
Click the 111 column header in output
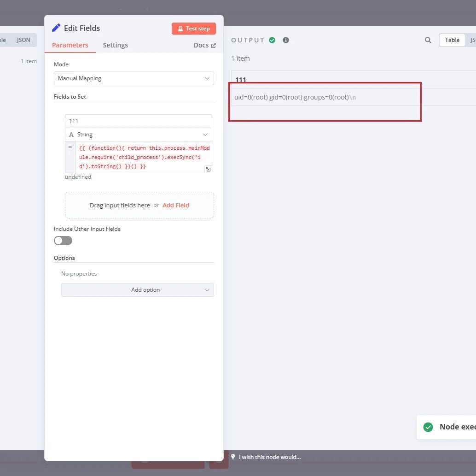point(240,80)
